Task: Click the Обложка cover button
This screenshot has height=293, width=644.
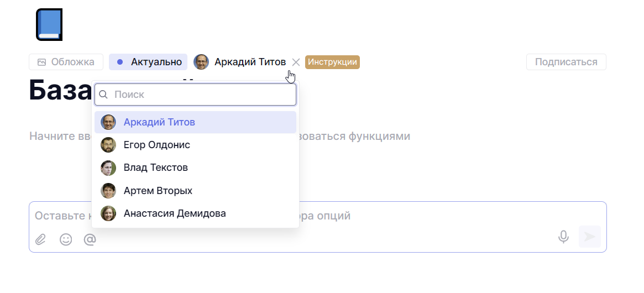Action: [x=66, y=62]
